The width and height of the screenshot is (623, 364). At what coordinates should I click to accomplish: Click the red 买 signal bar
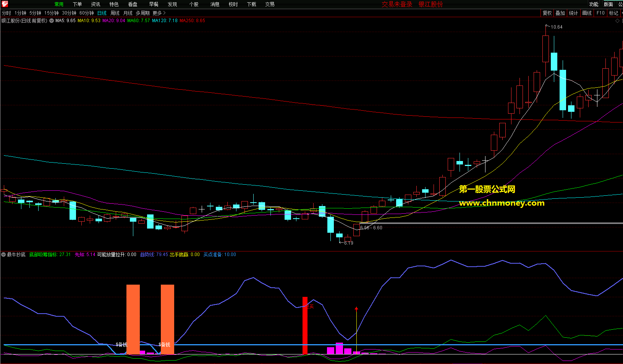pos(305,325)
